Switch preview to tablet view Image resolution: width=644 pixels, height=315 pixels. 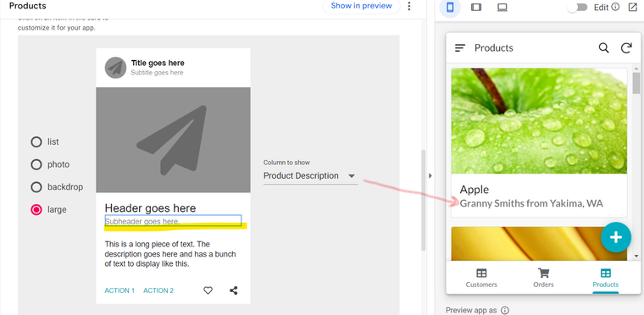tap(476, 7)
